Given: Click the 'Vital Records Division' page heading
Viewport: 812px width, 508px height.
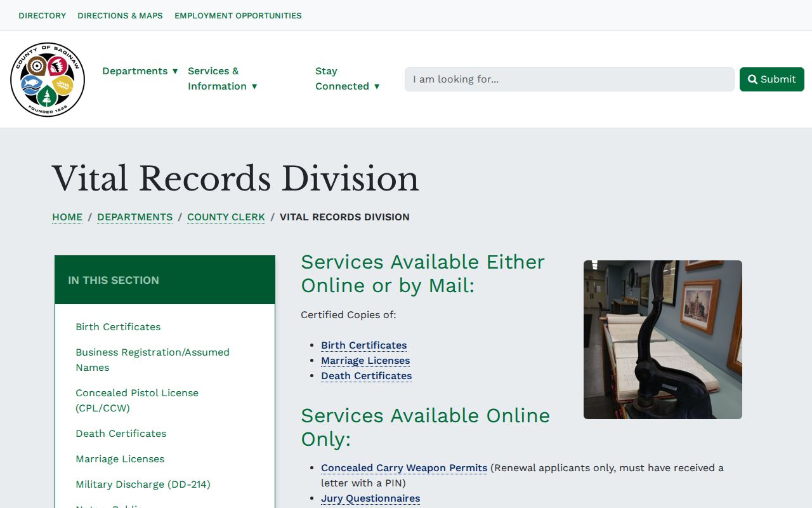Looking at the screenshot, I should (x=235, y=178).
